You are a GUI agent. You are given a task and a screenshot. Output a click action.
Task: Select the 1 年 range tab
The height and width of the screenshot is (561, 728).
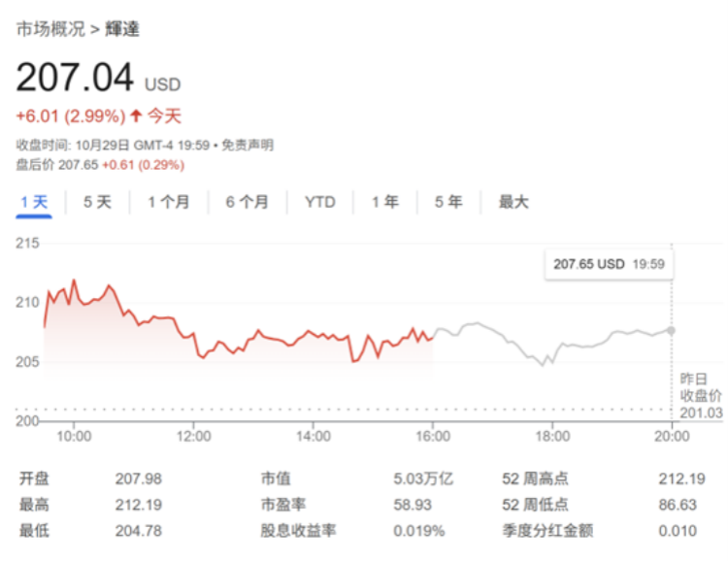[385, 202]
